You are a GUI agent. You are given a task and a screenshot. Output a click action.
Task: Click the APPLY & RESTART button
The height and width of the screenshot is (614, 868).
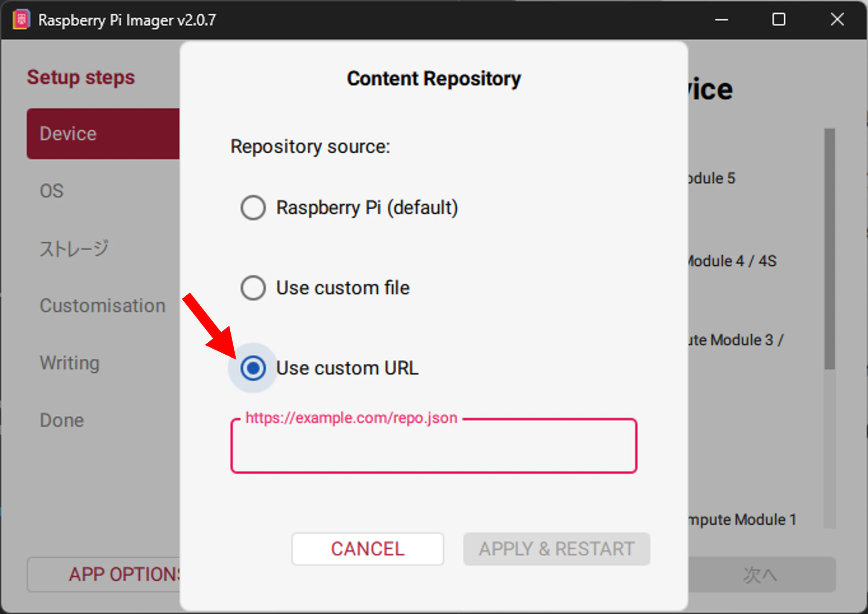(557, 549)
